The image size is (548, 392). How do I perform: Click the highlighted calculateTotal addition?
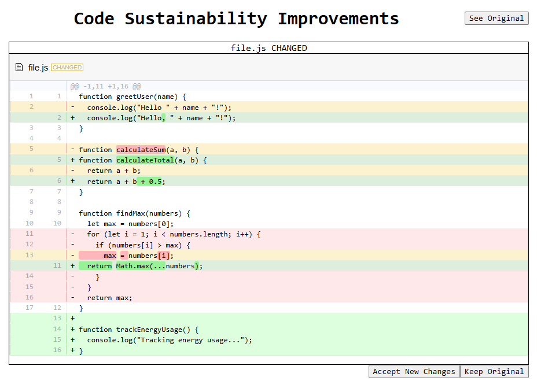(144, 160)
